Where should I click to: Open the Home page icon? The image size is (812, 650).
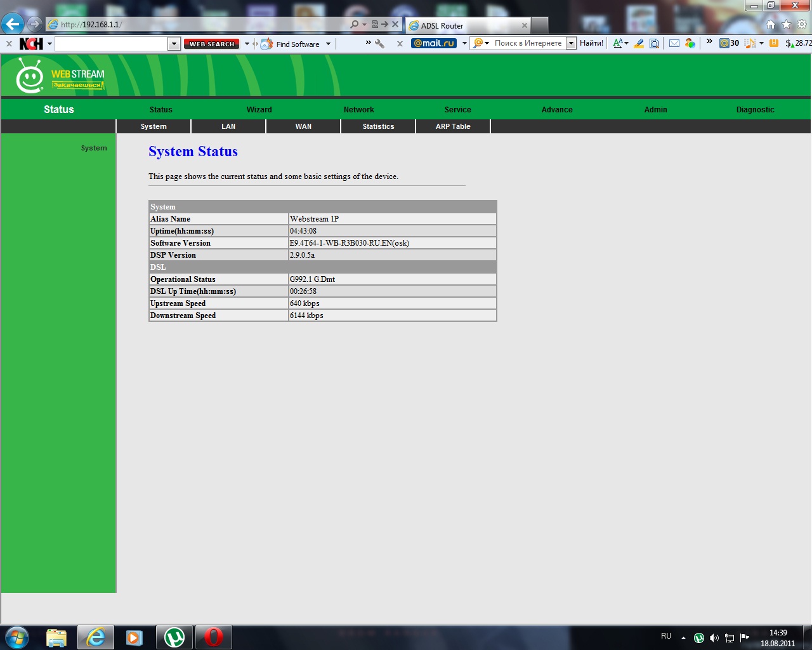[x=771, y=25]
